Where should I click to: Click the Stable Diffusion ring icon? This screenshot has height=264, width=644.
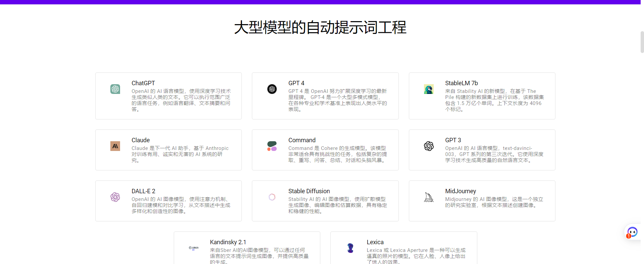click(x=272, y=197)
